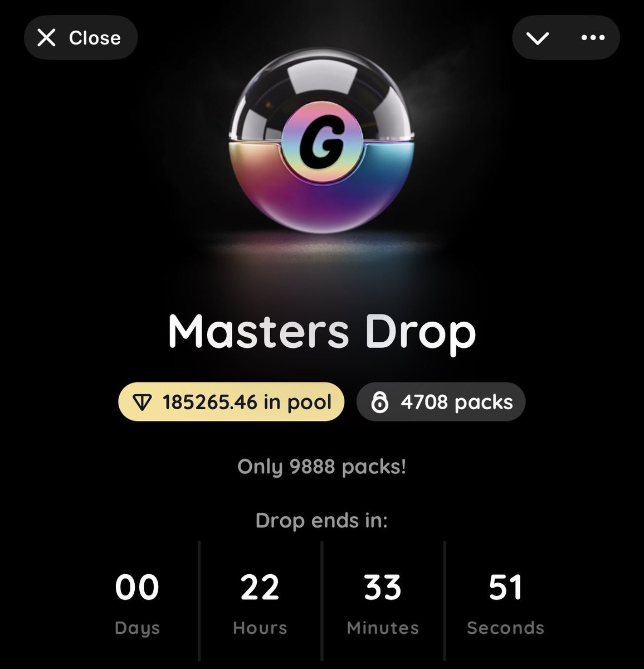Click the 185265.46 in pool badge
The height and width of the screenshot is (669, 644).
[231, 402]
